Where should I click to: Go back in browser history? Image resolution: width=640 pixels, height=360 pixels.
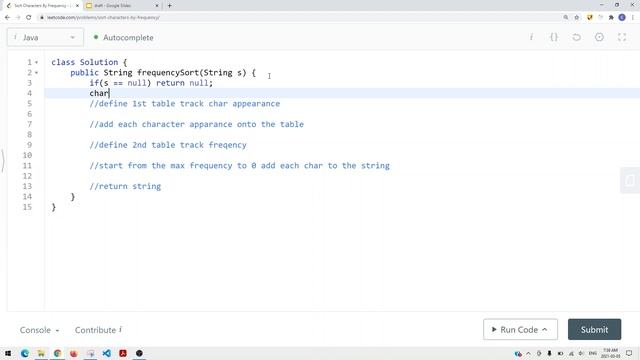(x=7, y=18)
